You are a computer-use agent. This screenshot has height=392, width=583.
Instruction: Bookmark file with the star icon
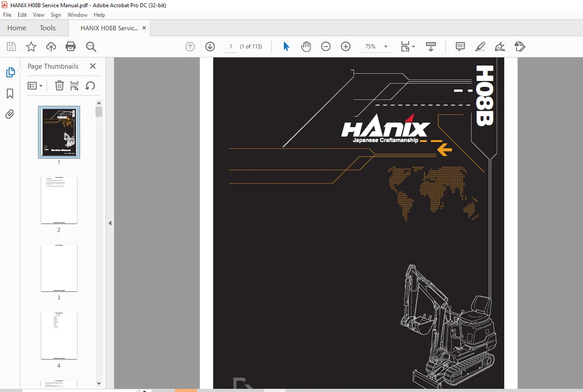click(31, 47)
